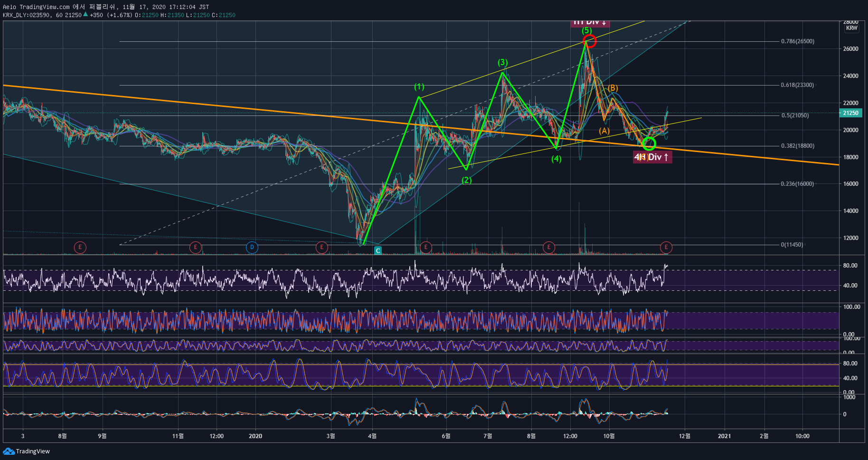The width and height of the screenshot is (868, 460).
Task: Click 10:00 on the time axis
Action: coord(802,436)
